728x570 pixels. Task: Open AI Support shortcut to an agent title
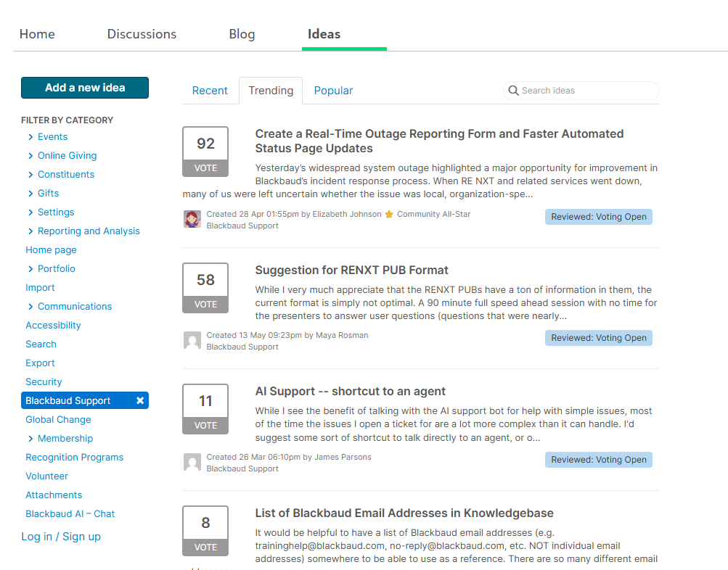coord(350,391)
